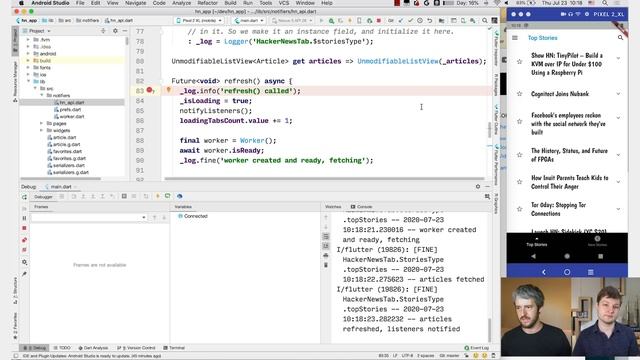This screenshot has height=360, width=640.
Task: Click the console vertical scrollbar
Action: pos(489,330)
